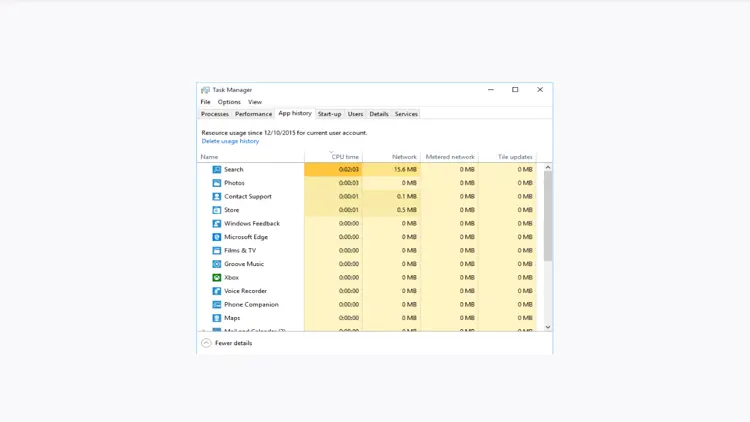Click the scroll down arrow in list
The width and height of the screenshot is (750, 422).
point(548,327)
